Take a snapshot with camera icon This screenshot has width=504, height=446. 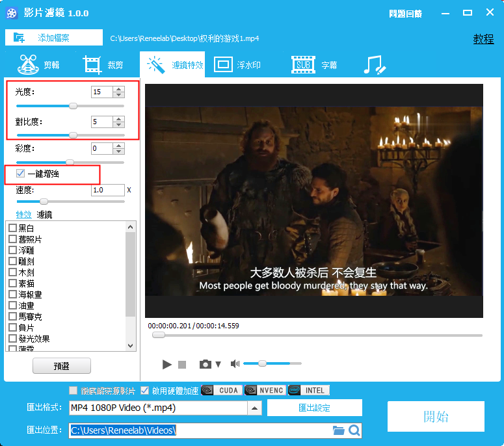[x=206, y=364]
